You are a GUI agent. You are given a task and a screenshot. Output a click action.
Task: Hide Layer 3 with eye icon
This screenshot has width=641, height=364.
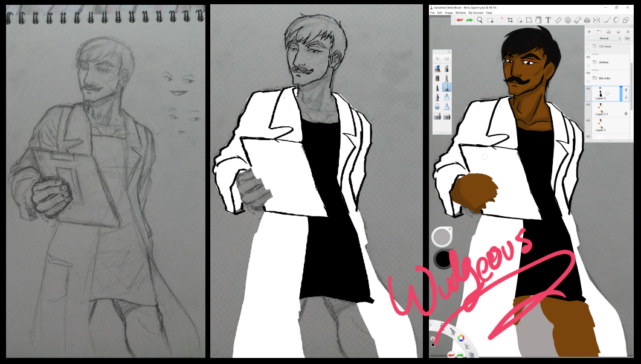pos(588,121)
